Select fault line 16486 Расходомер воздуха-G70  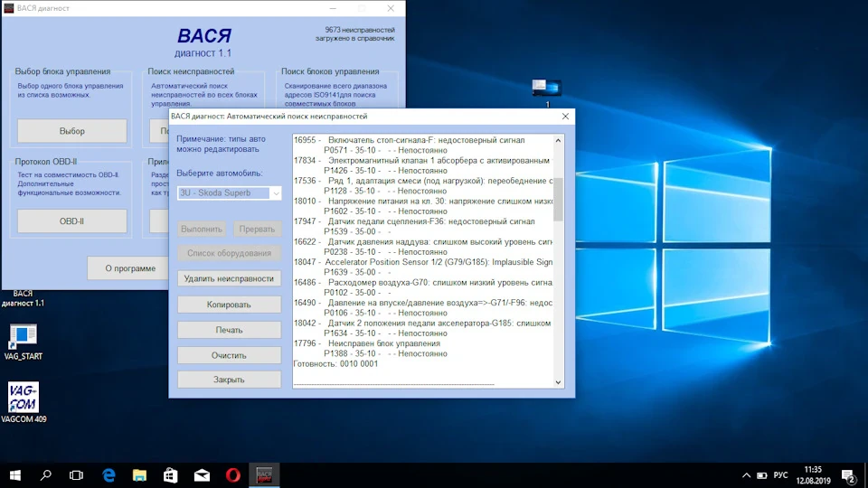pos(423,282)
